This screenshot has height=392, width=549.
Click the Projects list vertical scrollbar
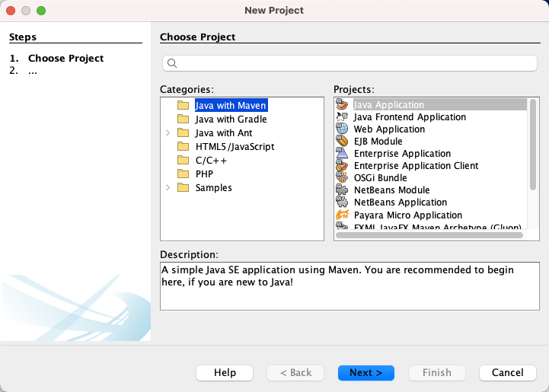pos(533,145)
